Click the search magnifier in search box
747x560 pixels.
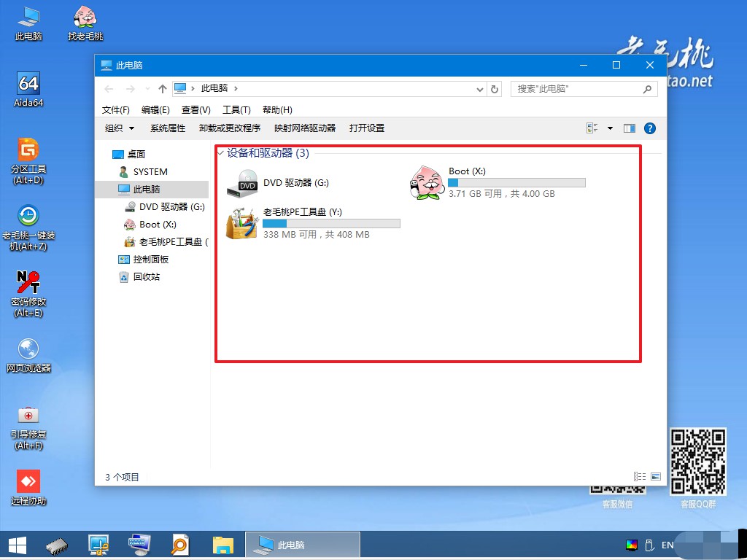click(647, 89)
